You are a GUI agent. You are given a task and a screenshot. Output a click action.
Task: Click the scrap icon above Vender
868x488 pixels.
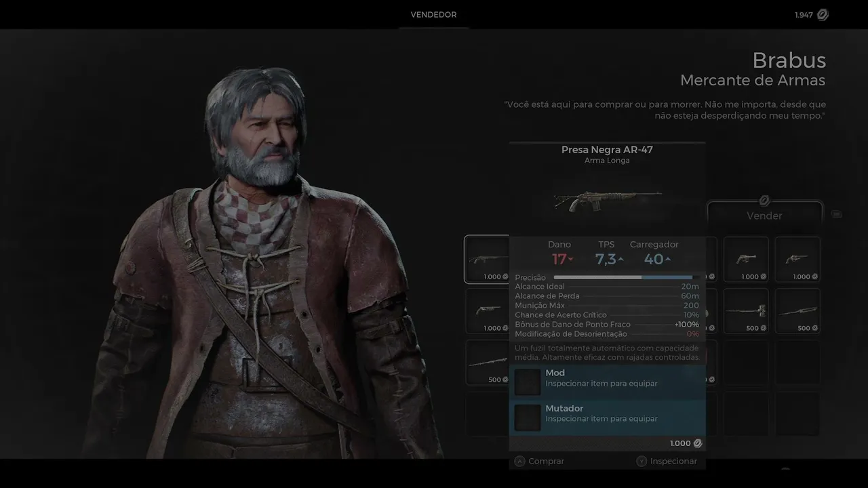[764, 201]
